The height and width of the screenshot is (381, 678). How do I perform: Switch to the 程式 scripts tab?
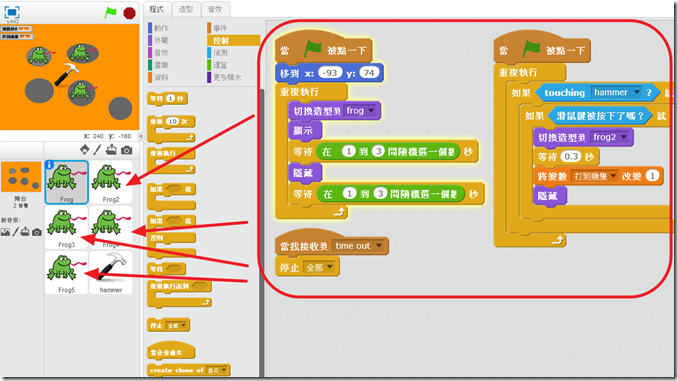click(x=157, y=9)
